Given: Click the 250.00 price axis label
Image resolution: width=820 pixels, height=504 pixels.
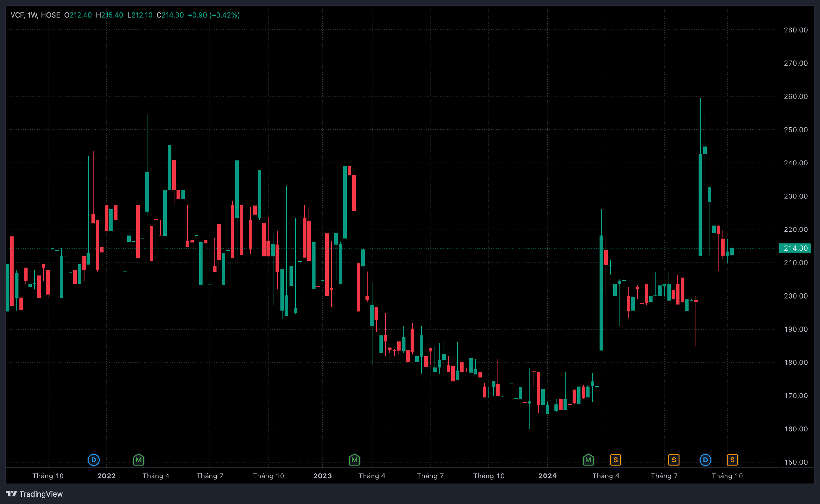Looking at the screenshot, I should pyautogui.click(x=796, y=130).
